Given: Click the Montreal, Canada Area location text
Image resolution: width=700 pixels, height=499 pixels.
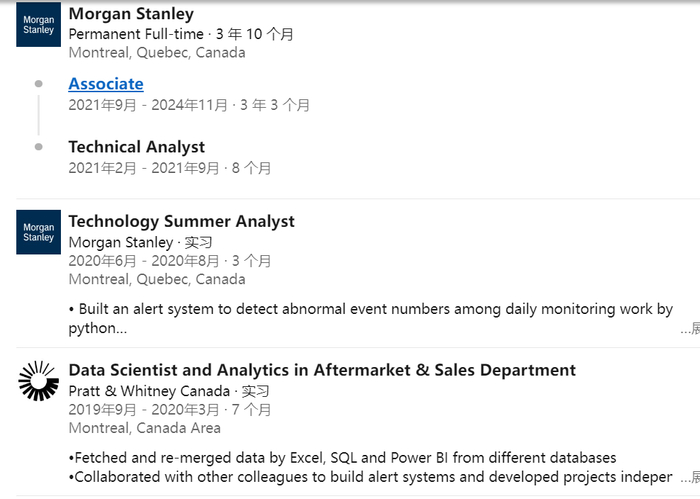Looking at the screenshot, I should 145,428.
